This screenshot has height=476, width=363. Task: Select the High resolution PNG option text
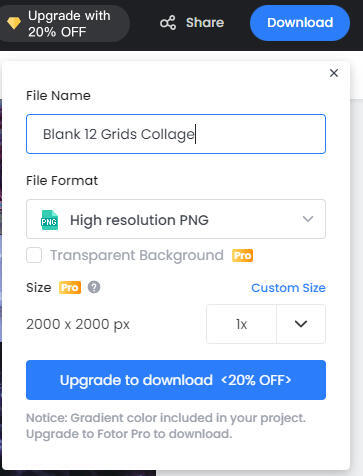(x=139, y=220)
